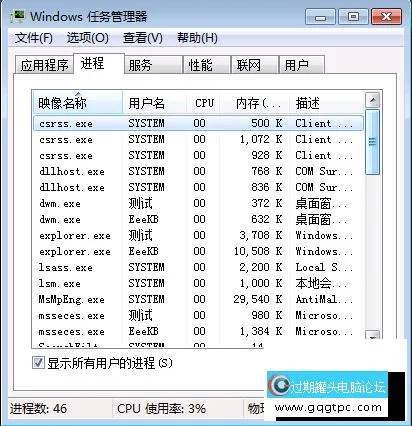The image size is (412, 426).
Task: Select csrss.exe row with 928 K memory
Action: (x=198, y=155)
